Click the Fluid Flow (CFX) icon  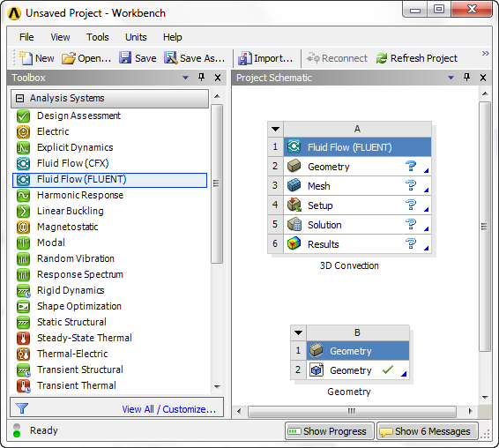[x=23, y=164]
